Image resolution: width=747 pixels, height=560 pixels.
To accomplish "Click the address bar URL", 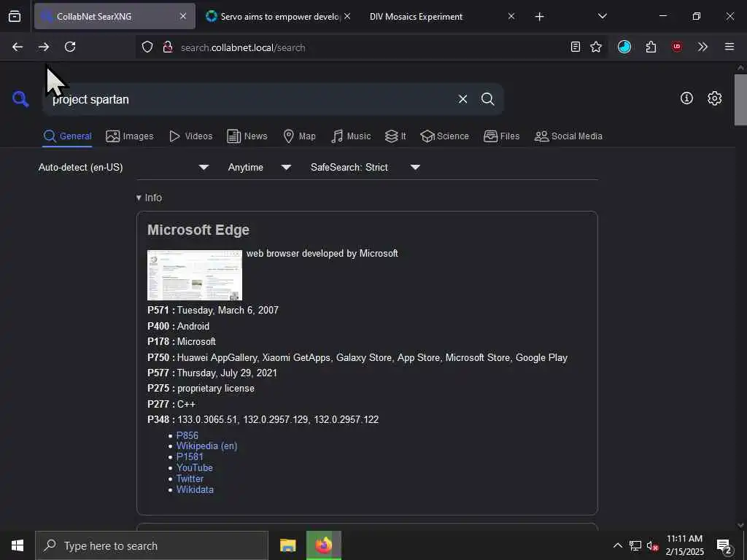I will point(243,47).
